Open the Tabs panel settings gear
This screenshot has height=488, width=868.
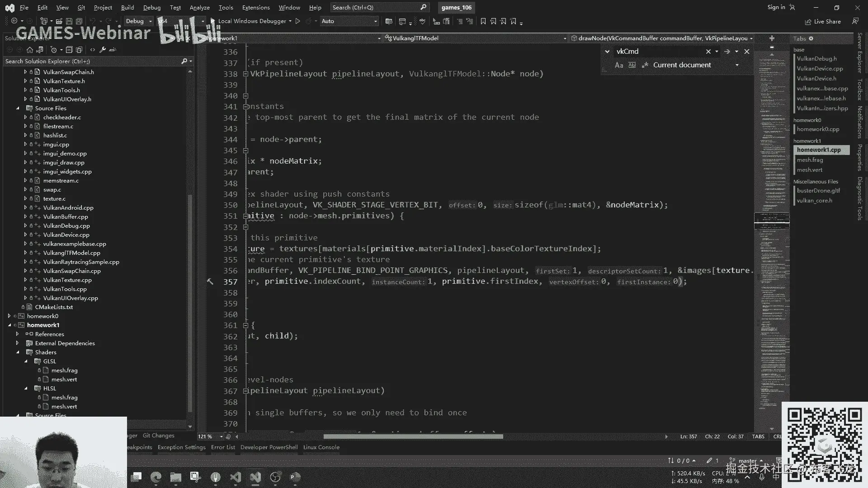click(811, 38)
